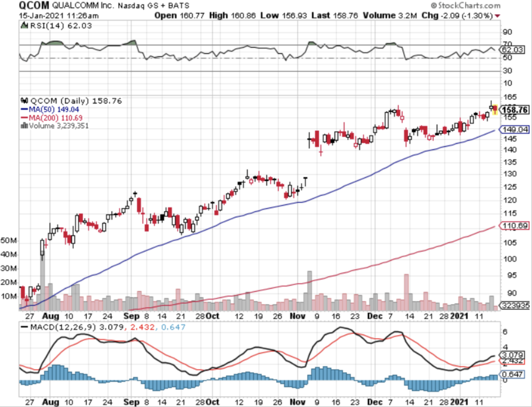Click the 20M label on the volume axis

(9, 282)
